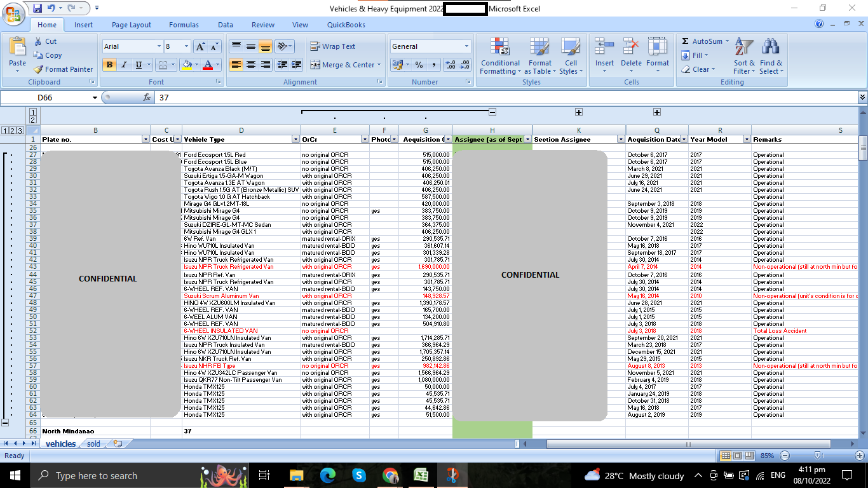Toggle Wrap Text
Screen dimensions: 868x488
click(333, 46)
